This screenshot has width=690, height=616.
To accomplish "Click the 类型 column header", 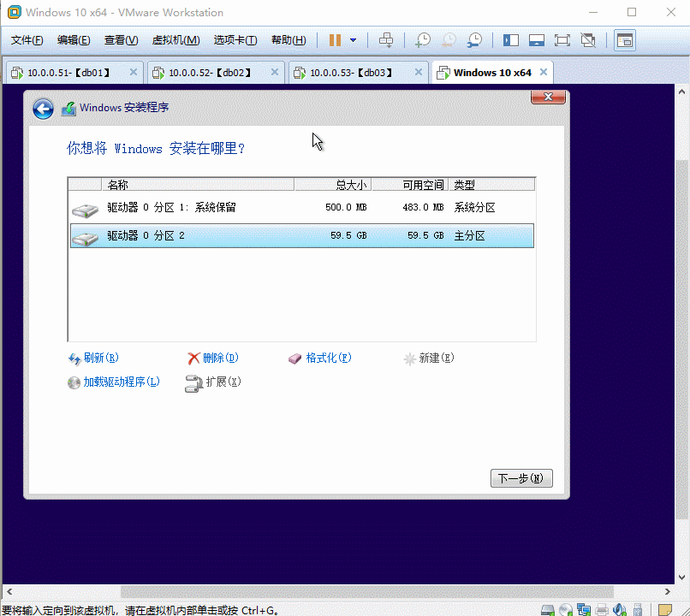I will 491,185.
